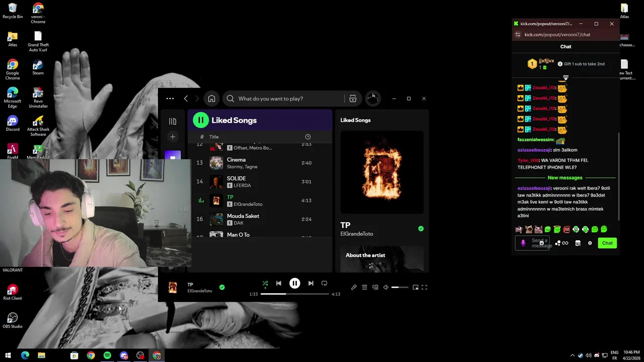Toggle Your Library sidebar icon
Screen dimensions: 644x362
pos(173,121)
